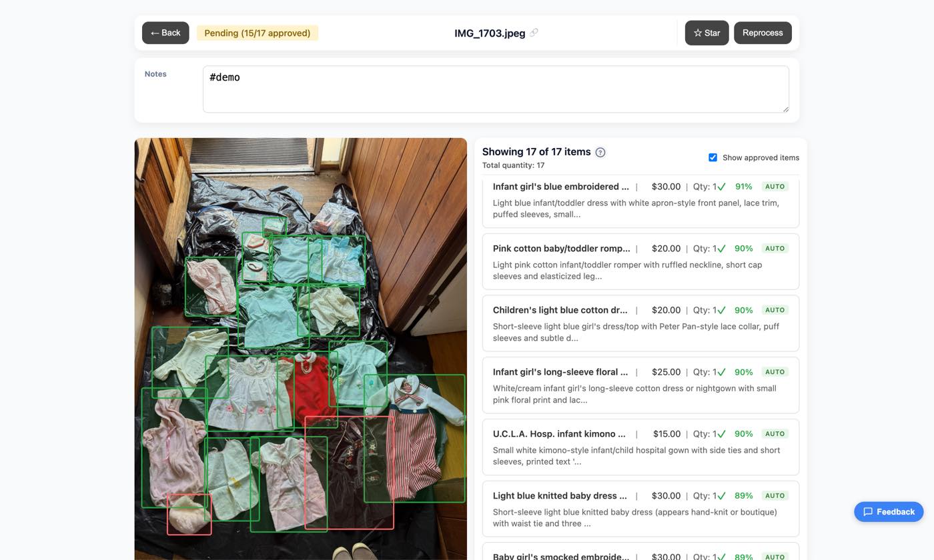Click $20.00 price on Pink cotton romper
This screenshot has height=560, width=934.
[666, 249]
